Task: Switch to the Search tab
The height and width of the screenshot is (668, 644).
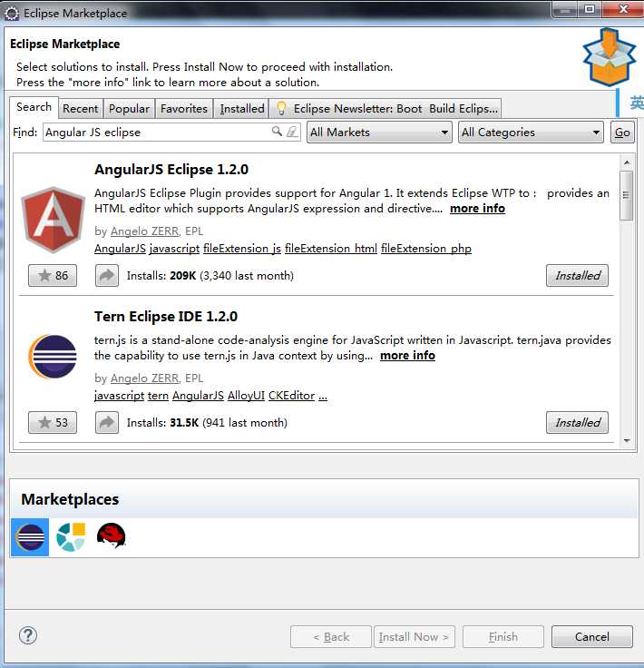Action: pos(34,107)
